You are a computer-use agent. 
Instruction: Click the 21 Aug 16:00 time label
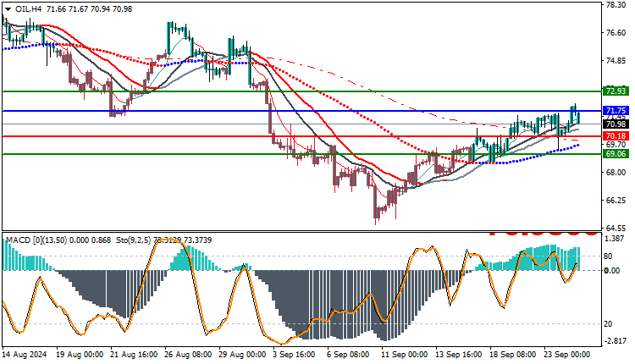coord(134,355)
